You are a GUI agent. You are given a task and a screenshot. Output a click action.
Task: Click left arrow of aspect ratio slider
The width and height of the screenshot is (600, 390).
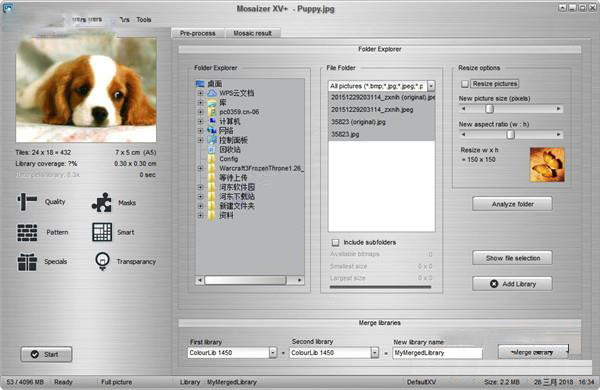coord(463,134)
